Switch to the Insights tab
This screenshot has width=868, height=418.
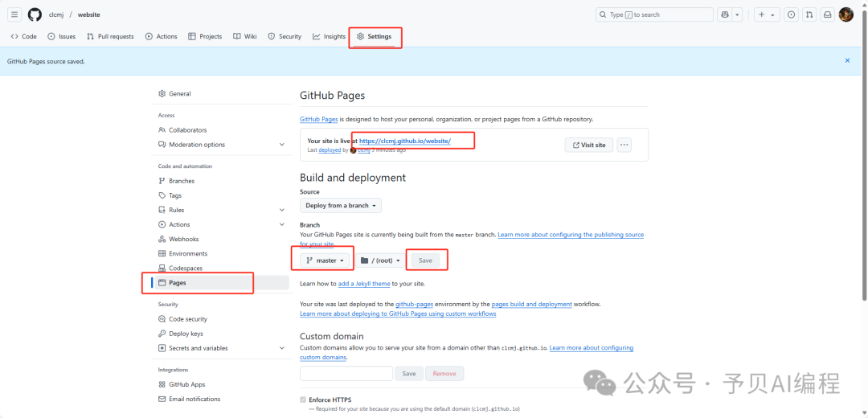point(329,36)
